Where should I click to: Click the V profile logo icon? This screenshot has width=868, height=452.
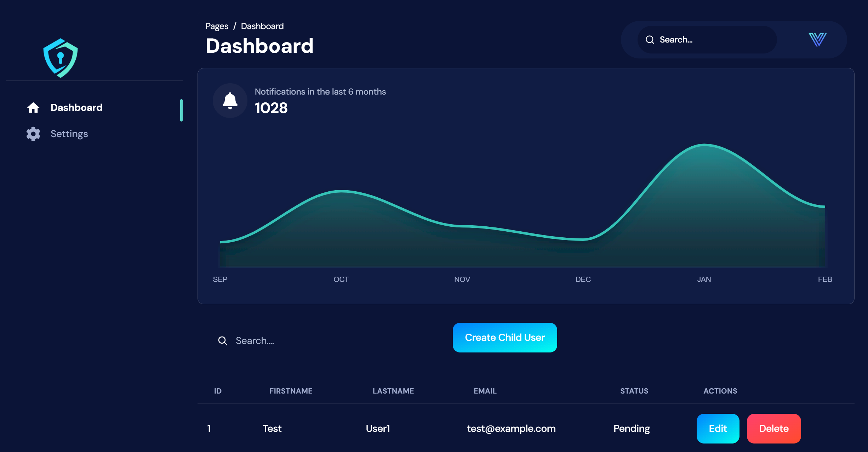click(817, 40)
